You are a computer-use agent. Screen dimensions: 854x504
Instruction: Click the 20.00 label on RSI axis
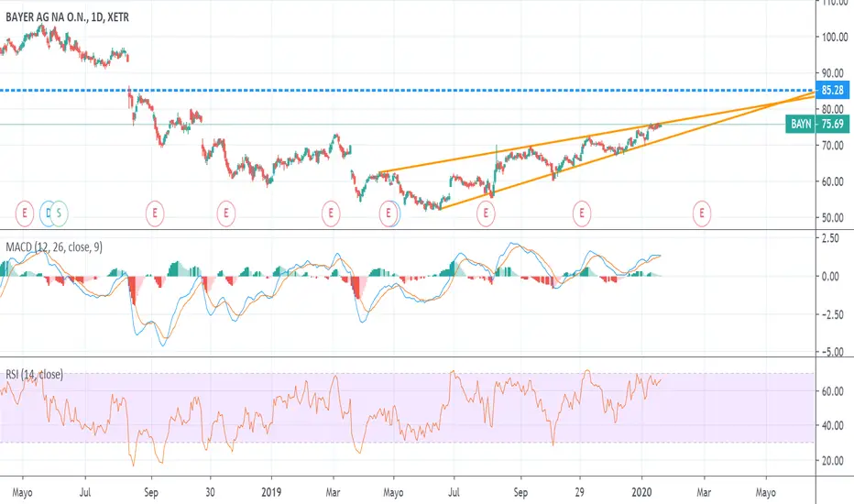835,461
